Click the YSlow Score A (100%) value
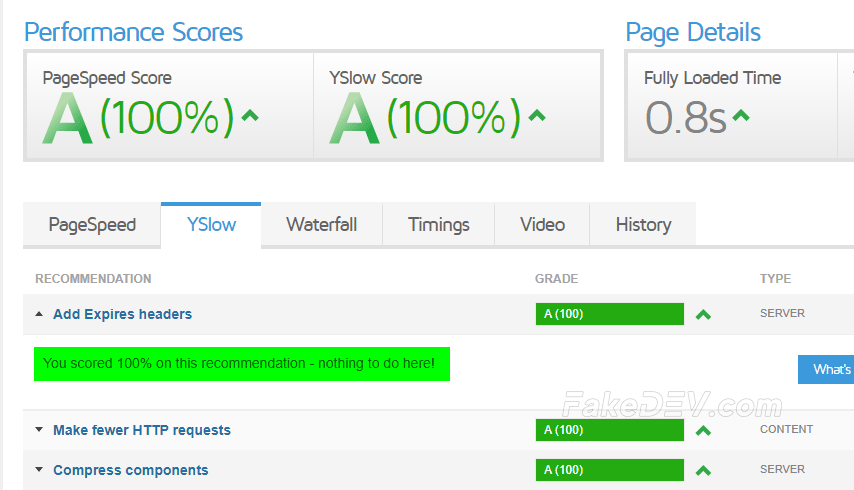Image resolution: width=854 pixels, height=490 pixels. (425, 118)
